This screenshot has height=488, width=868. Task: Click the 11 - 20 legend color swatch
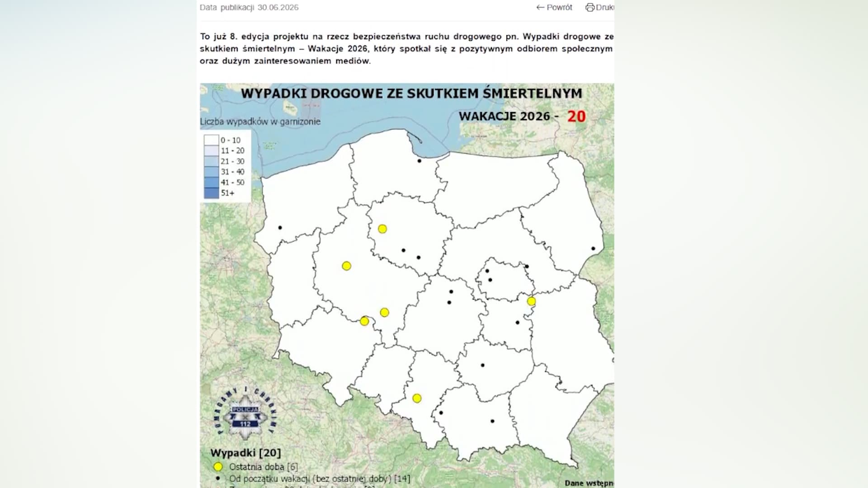211,150
